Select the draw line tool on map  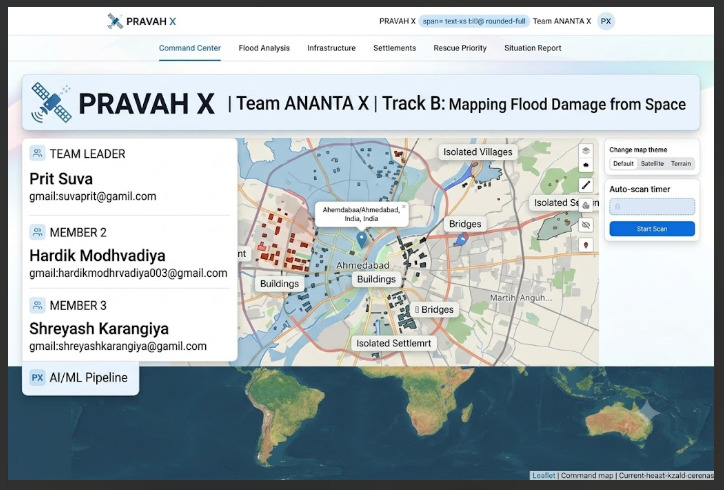[586, 185]
